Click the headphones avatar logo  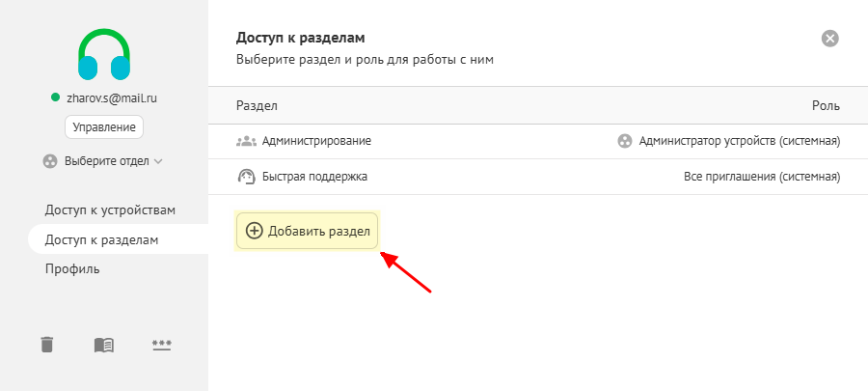point(104,55)
